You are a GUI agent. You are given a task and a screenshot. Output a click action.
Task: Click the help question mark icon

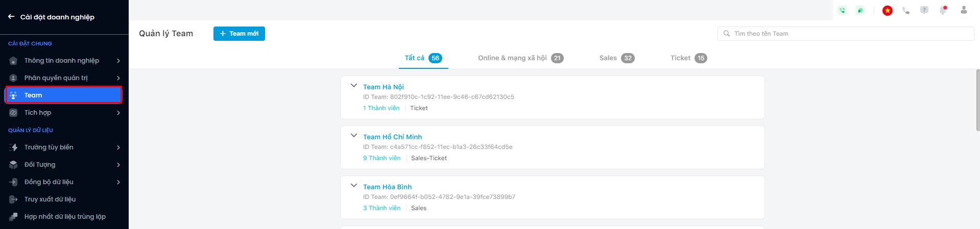tap(924, 10)
